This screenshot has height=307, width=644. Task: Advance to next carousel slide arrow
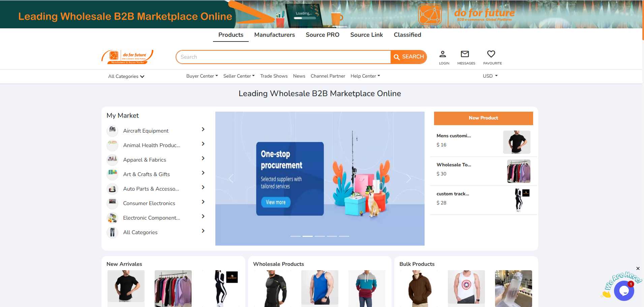click(x=408, y=178)
